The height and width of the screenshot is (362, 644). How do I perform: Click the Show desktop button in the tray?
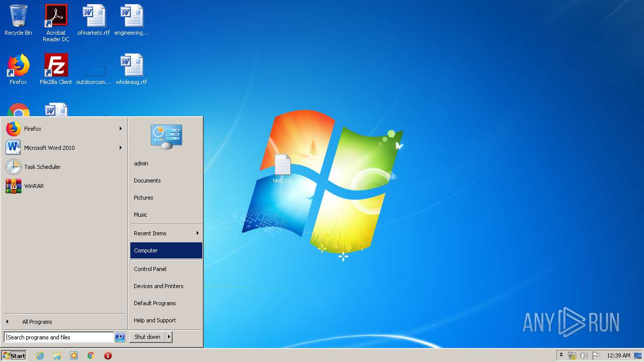tap(638, 355)
